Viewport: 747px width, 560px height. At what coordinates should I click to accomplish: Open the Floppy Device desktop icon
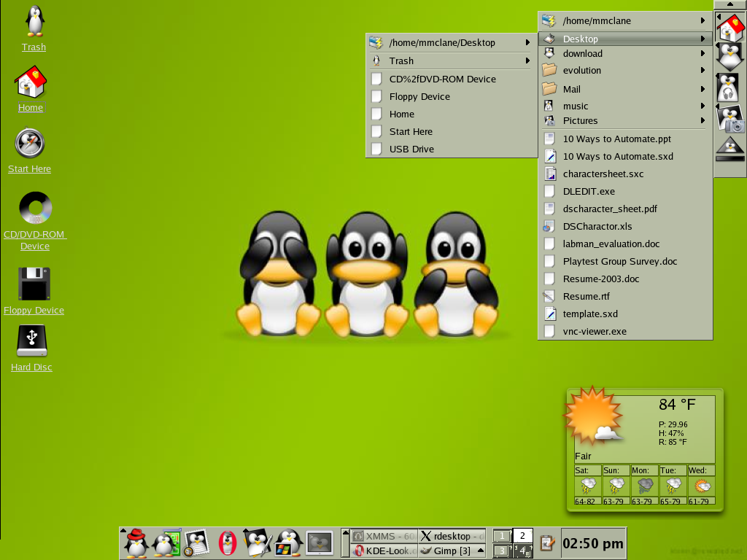click(34, 284)
